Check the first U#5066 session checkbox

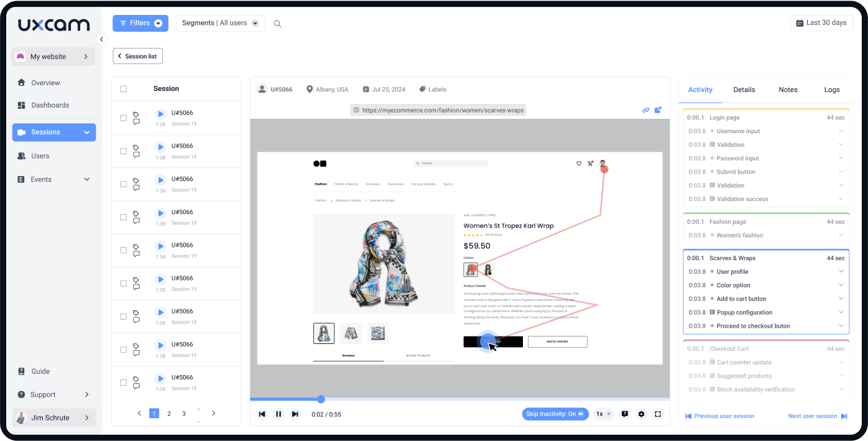(123, 118)
